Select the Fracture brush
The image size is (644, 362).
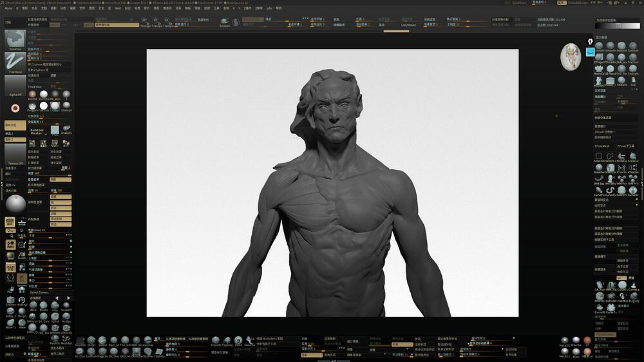(633, 57)
